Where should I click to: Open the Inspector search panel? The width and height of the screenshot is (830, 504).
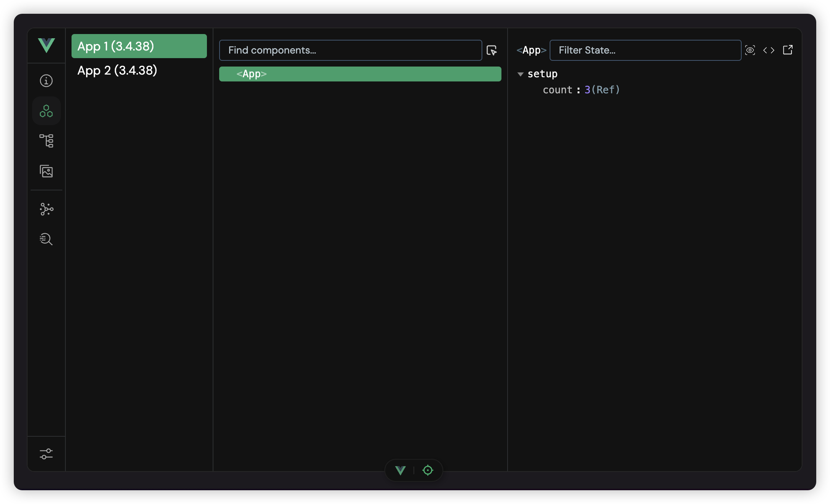pyautogui.click(x=46, y=239)
